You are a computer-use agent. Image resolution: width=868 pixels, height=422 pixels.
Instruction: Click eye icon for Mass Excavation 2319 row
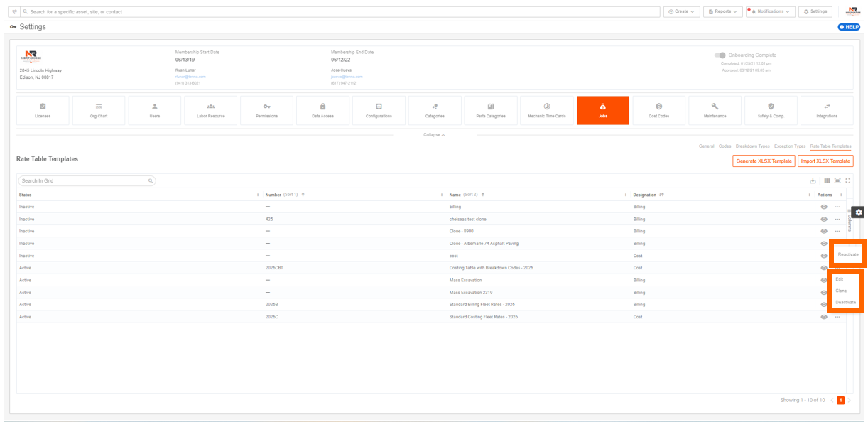click(824, 292)
